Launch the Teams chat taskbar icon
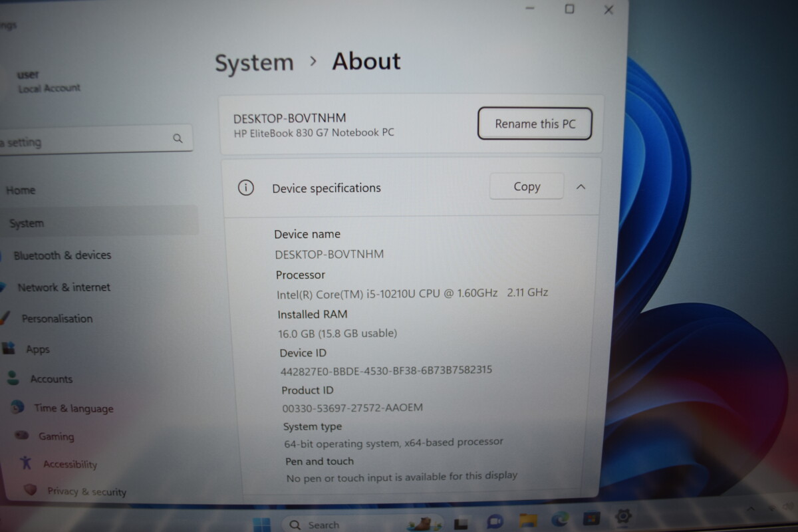Image resolution: width=798 pixels, height=532 pixels. click(x=495, y=521)
